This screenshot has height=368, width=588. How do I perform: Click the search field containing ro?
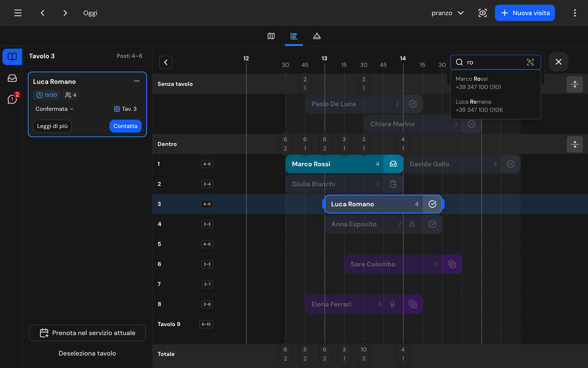(496, 62)
